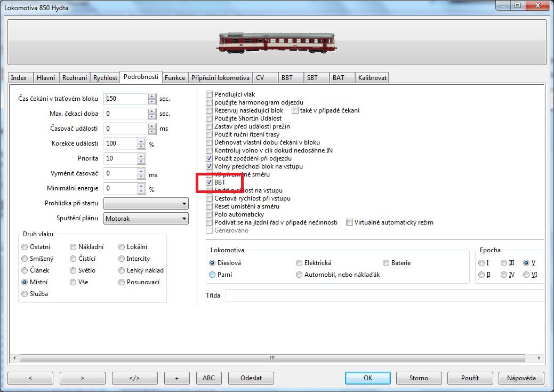554x392 pixels.
Task: Decrease the Korekce události spinner value
Action: (x=141, y=146)
